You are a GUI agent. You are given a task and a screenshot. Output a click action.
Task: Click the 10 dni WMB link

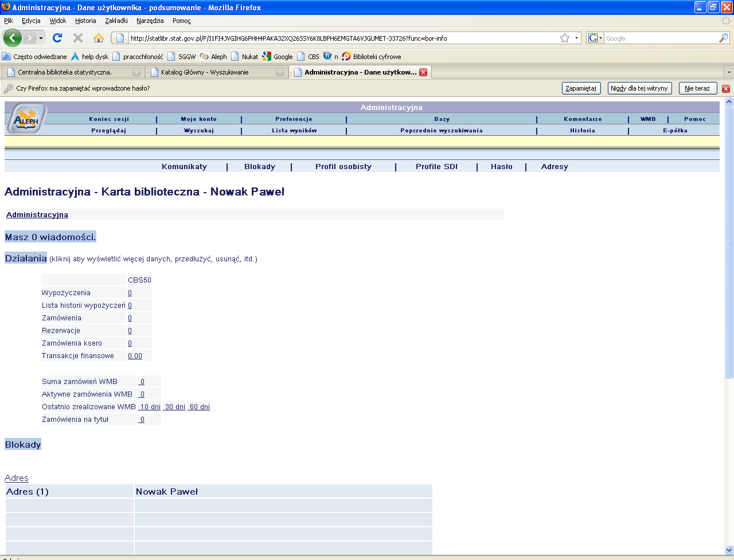[150, 407]
